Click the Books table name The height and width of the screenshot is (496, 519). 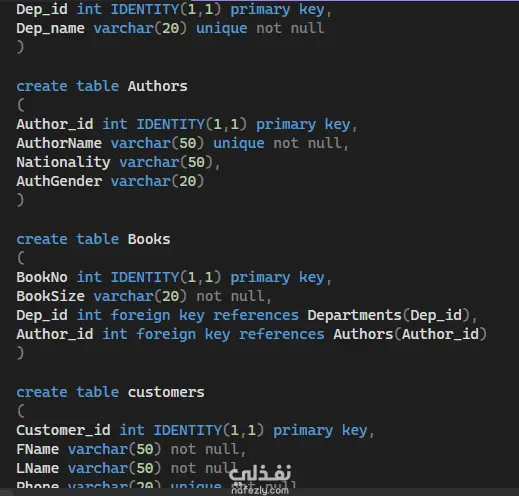pyautogui.click(x=149, y=239)
